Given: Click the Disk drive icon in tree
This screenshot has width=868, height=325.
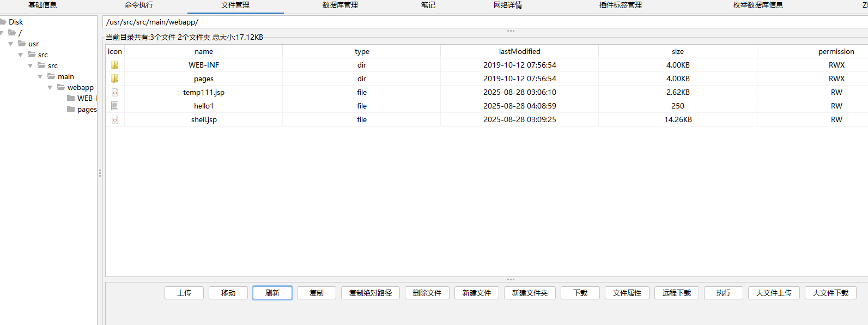Looking at the screenshot, I should click(x=3, y=22).
